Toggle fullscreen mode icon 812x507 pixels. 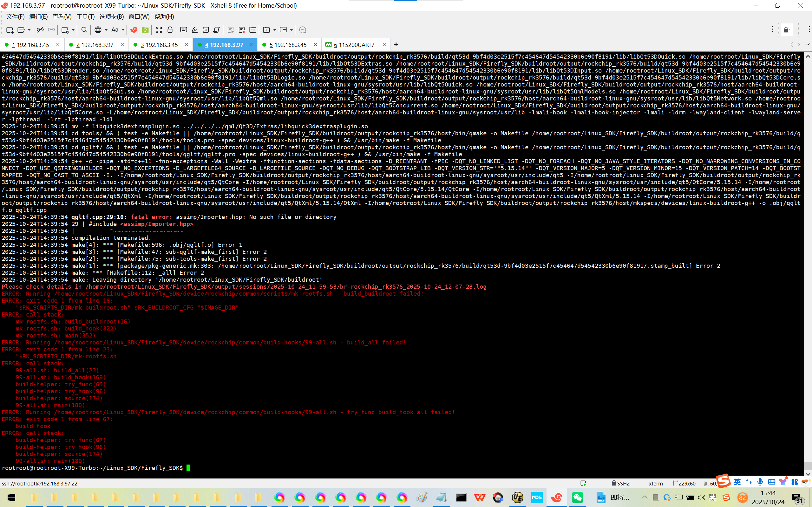tap(159, 30)
